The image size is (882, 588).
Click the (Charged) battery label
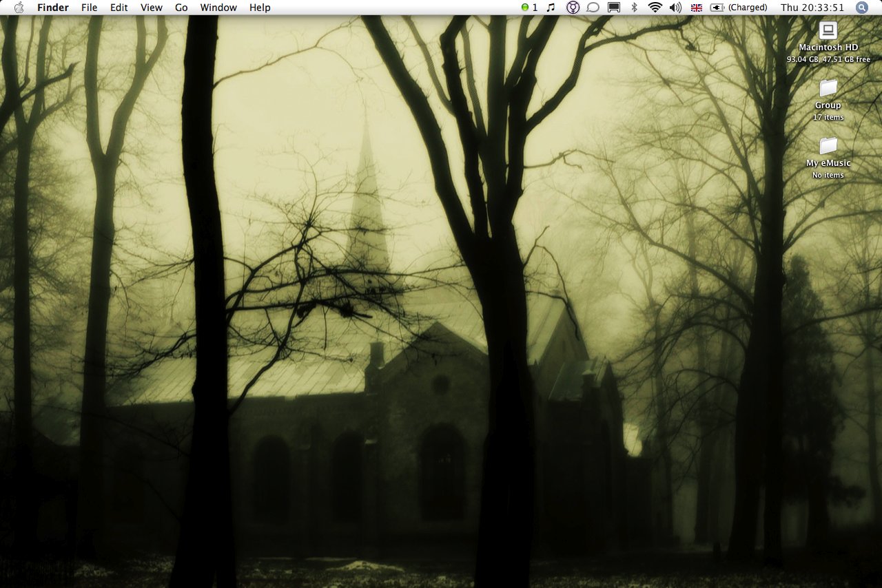748,8
